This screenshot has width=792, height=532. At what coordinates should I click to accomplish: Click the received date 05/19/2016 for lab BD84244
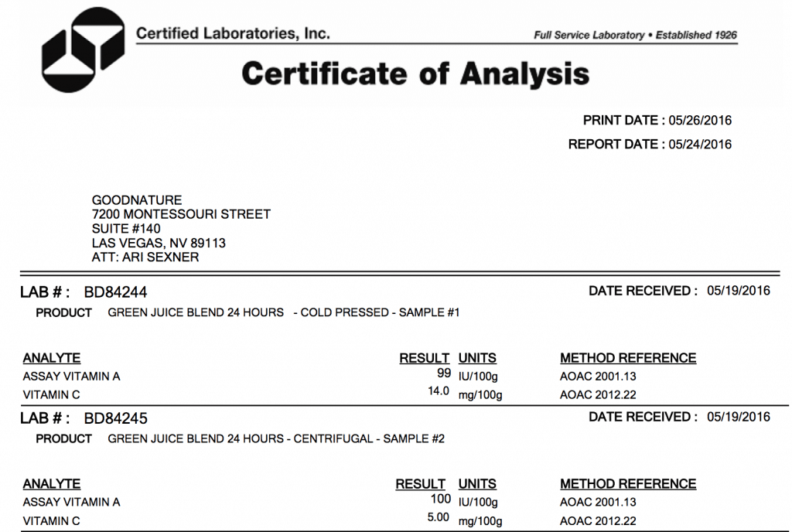[739, 291]
